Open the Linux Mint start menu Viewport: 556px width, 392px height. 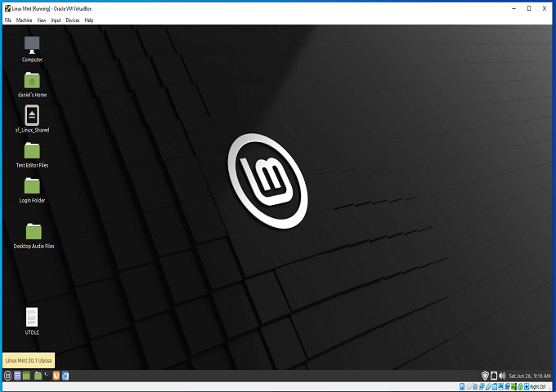[7, 376]
